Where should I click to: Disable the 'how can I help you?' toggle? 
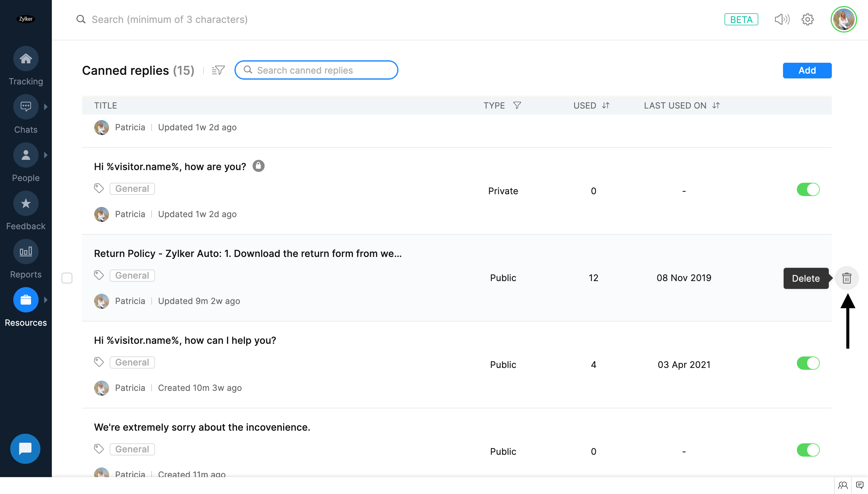coord(808,363)
